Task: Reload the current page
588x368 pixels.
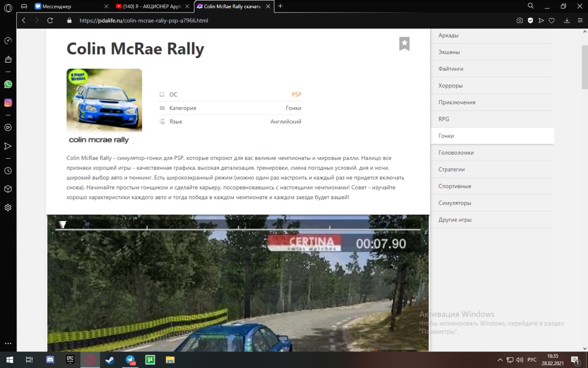Action: pos(50,20)
